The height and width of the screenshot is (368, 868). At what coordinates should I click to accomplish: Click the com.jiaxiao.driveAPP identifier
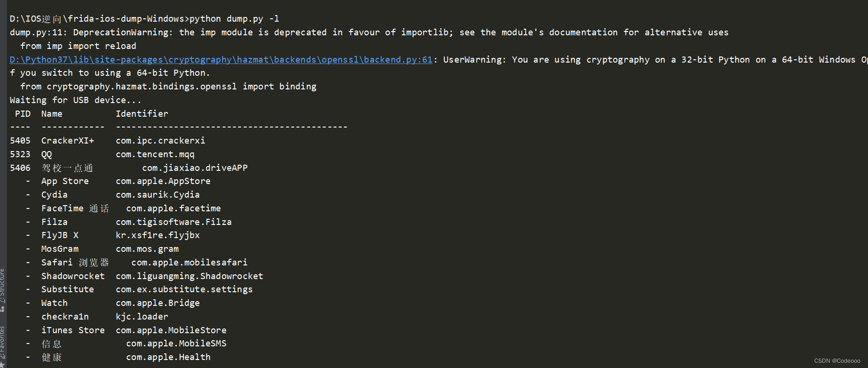tap(195, 168)
